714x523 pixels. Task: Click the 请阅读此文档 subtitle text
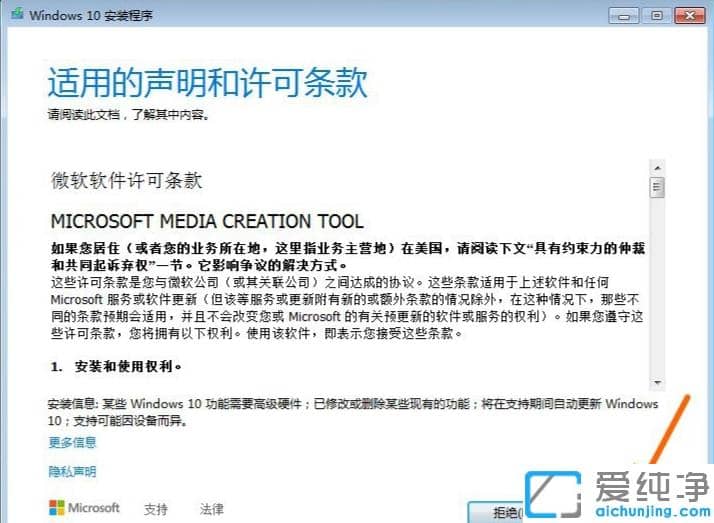[x=129, y=114]
